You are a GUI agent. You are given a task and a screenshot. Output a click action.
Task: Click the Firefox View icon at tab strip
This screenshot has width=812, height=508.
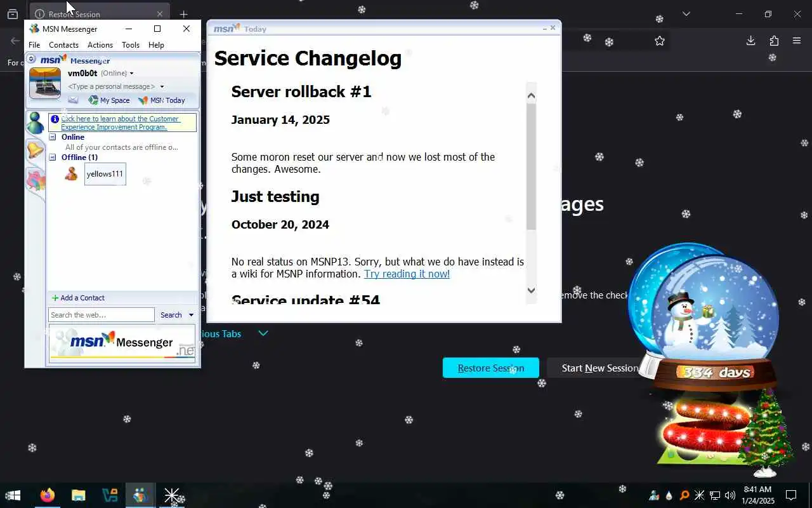point(12,14)
